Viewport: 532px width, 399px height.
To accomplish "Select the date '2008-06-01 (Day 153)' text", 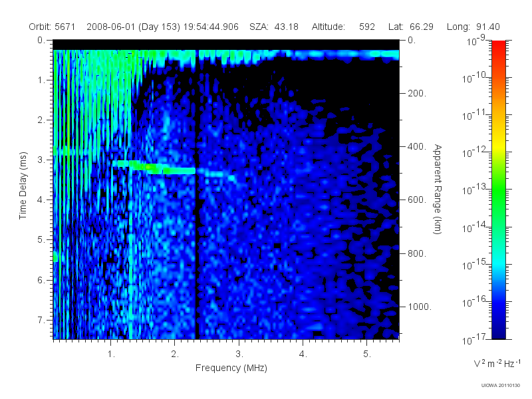I will pos(133,27).
